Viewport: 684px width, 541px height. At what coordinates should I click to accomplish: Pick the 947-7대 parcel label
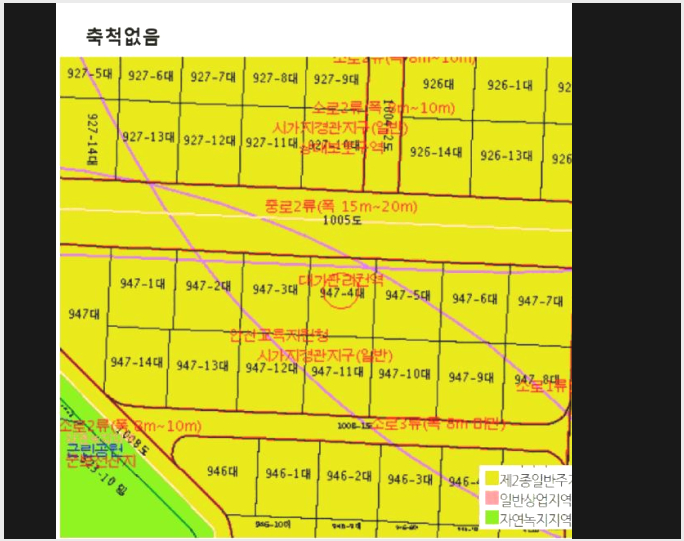pyautogui.click(x=540, y=301)
